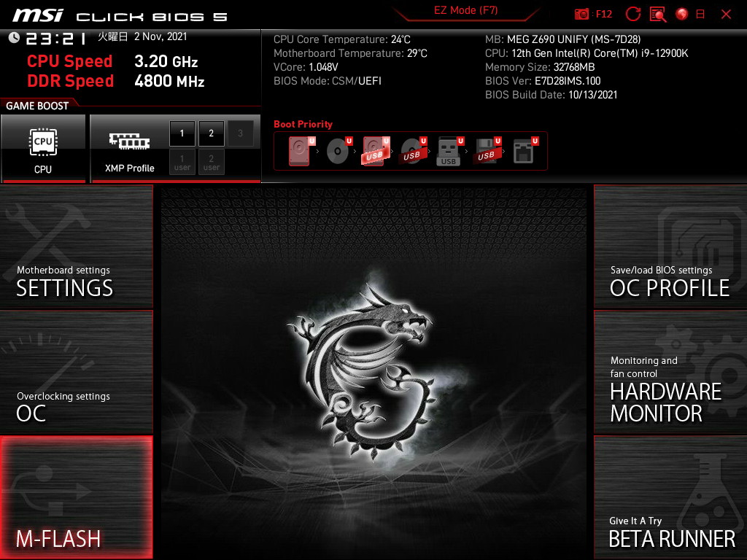Select the USB CD/DVD boot device icon
747x560 pixels.
[x=413, y=152]
